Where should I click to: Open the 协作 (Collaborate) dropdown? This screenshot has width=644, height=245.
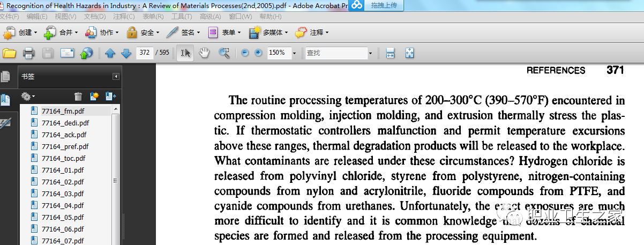point(102,33)
